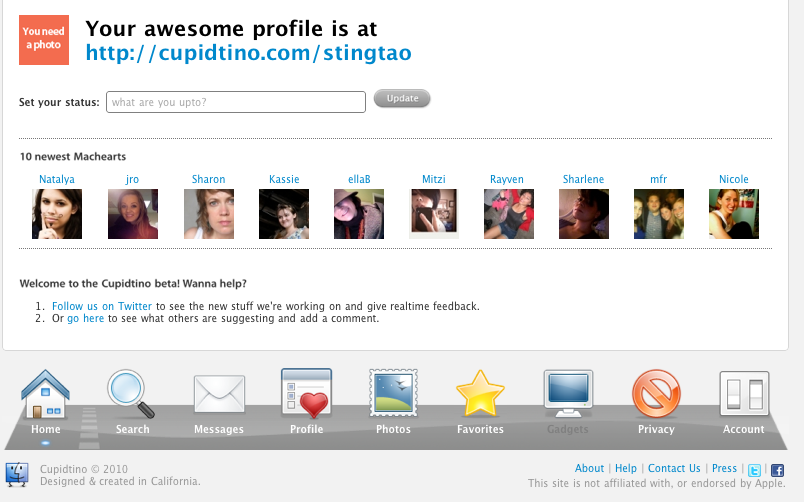Open the Messages envelope icon
Screen dimensions: 804x502
point(219,394)
